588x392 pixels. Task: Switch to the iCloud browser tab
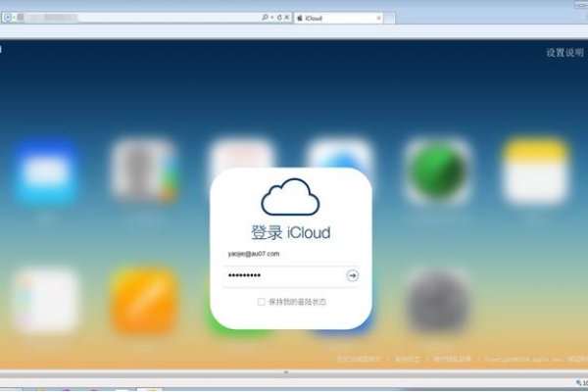(337, 18)
